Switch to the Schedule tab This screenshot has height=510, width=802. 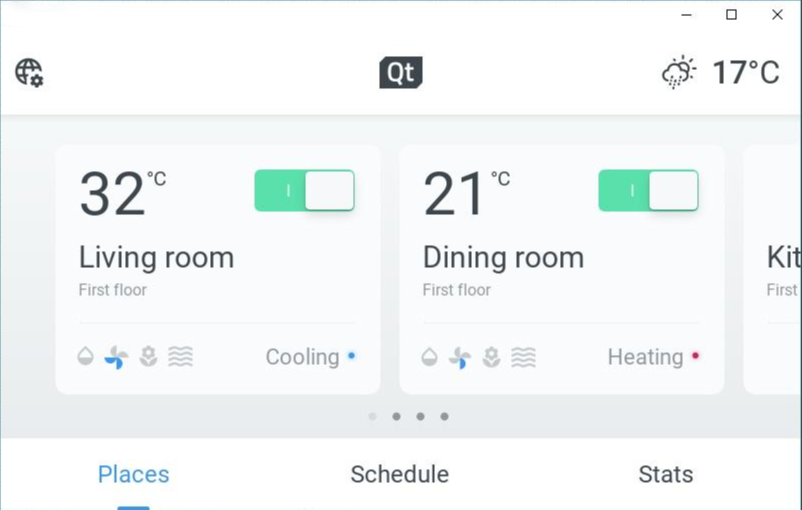(x=399, y=474)
